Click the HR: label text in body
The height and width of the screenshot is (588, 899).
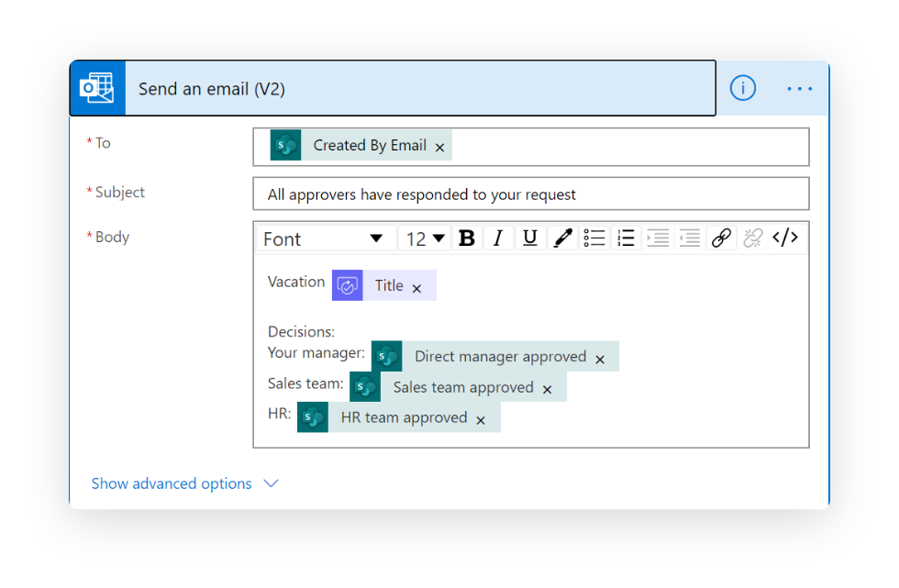pyautogui.click(x=279, y=414)
